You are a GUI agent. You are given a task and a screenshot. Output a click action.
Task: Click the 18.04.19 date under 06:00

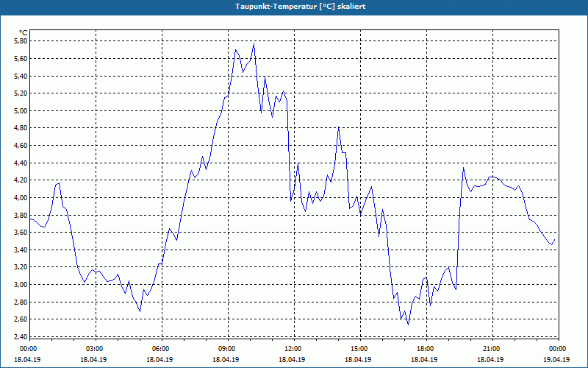[x=159, y=359]
